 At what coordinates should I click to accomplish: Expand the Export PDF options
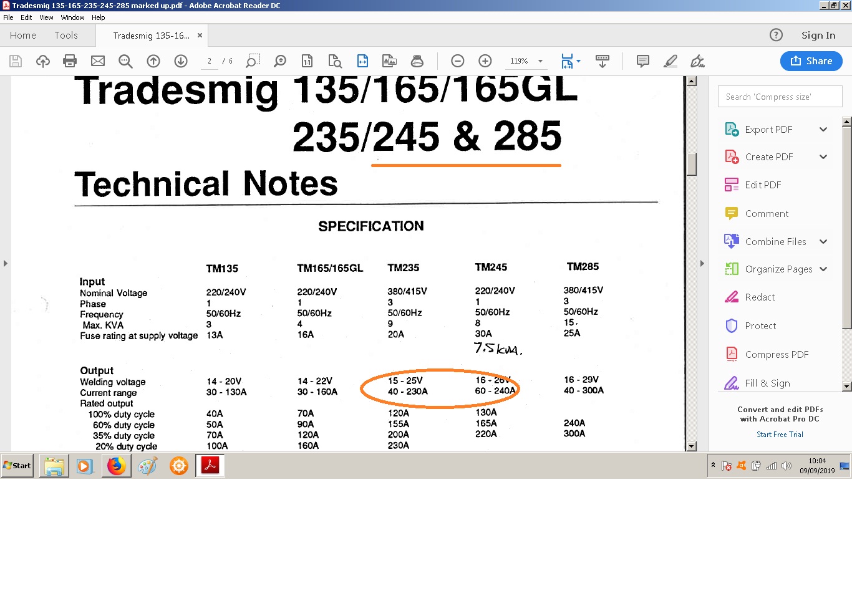[x=823, y=130]
